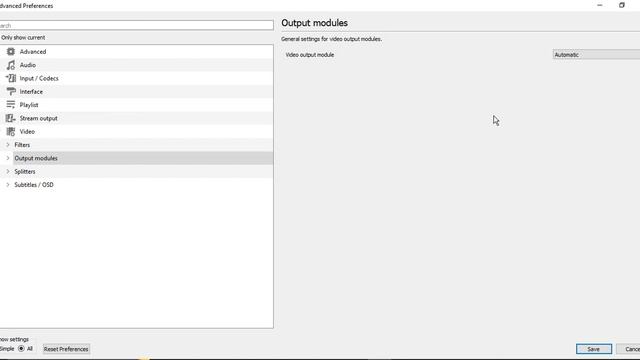Open Stream output settings label
Viewport: 640px width, 360px height.
[x=38, y=118]
